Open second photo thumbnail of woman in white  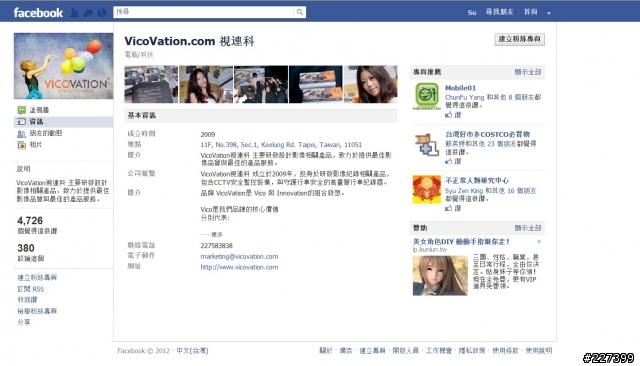[206, 84]
